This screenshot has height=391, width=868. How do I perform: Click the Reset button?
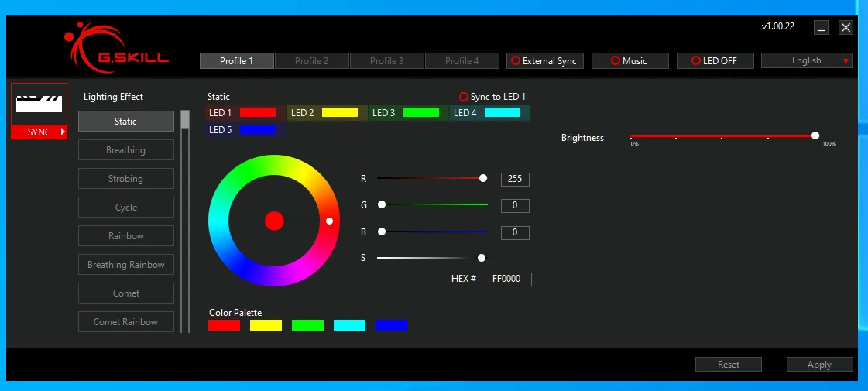click(x=729, y=365)
